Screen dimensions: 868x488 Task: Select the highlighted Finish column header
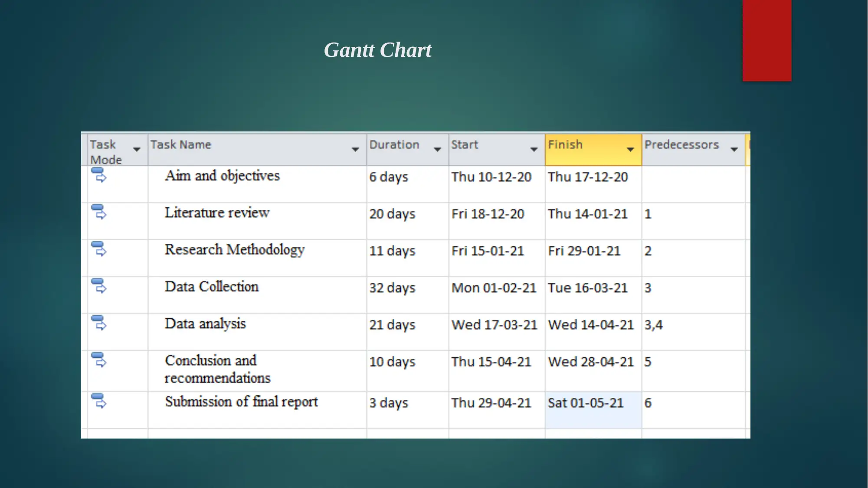click(593, 150)
